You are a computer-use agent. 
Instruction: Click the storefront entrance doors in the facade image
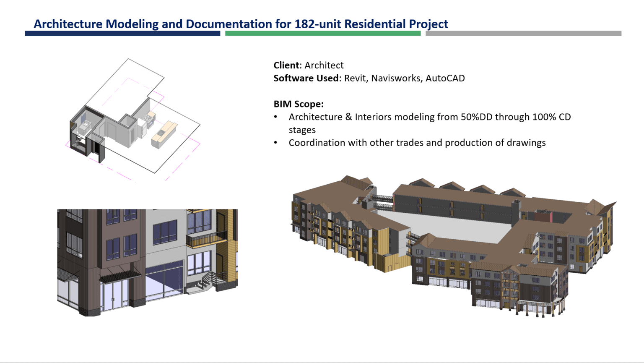tap(113, 297)
